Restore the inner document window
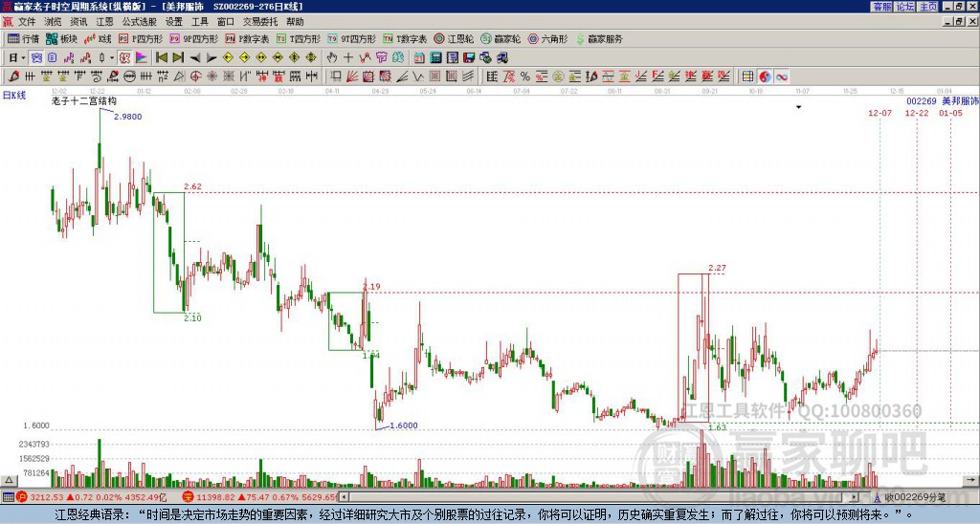 click(x=958, y=22)
